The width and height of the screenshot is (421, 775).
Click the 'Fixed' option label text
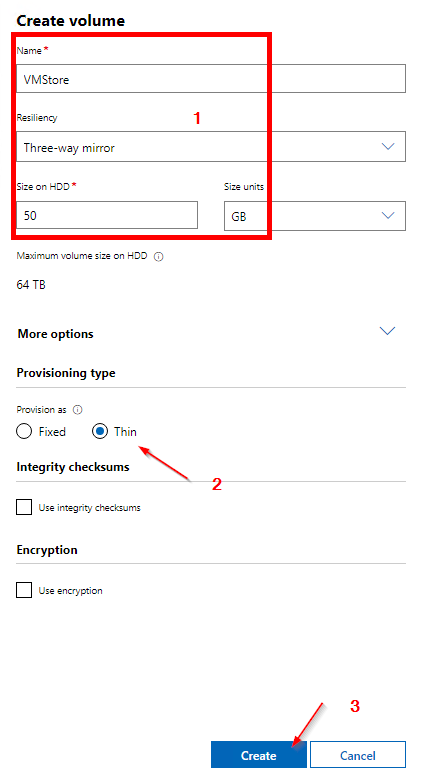tap(52, 431)
